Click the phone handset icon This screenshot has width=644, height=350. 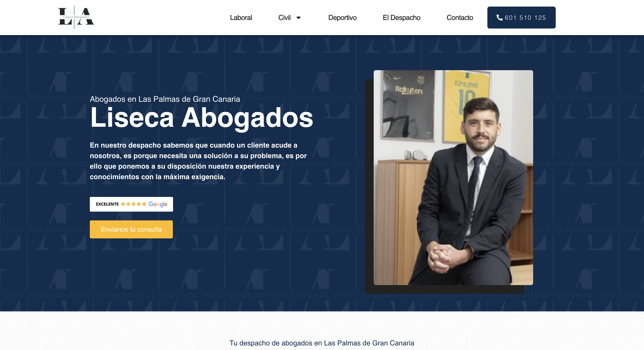pos(499,18)
